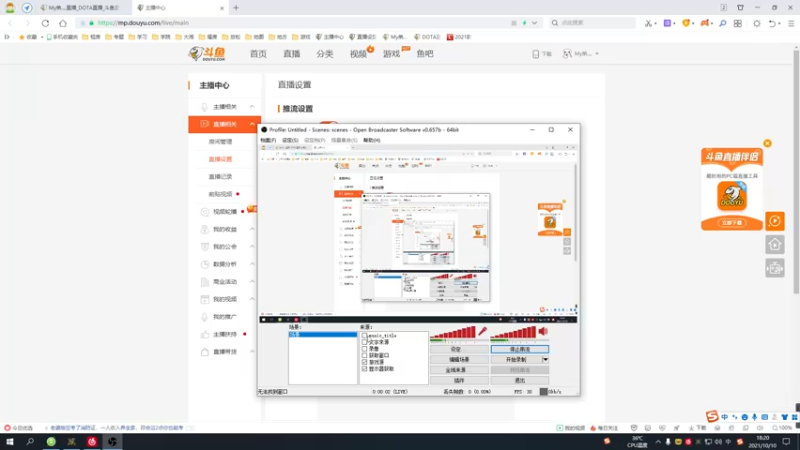The width and height of the screenshot is (800, 450).
Task: Uncheck the fifth source checkbox in OBS
Action: [x=364, y=362]
